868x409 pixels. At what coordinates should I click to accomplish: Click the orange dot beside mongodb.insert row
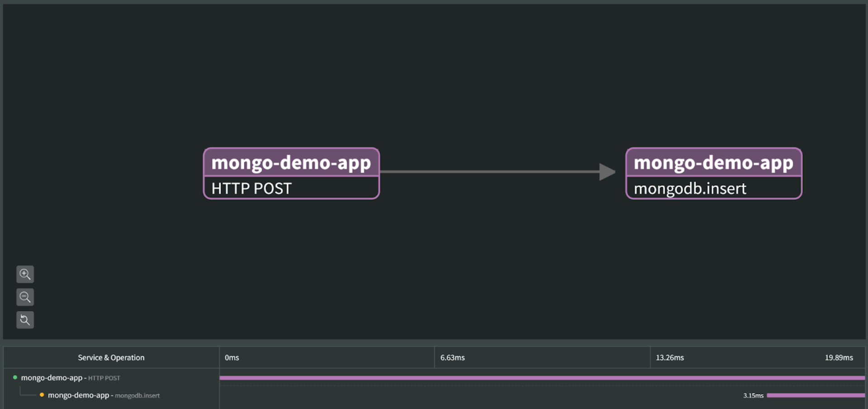point(42,395)
